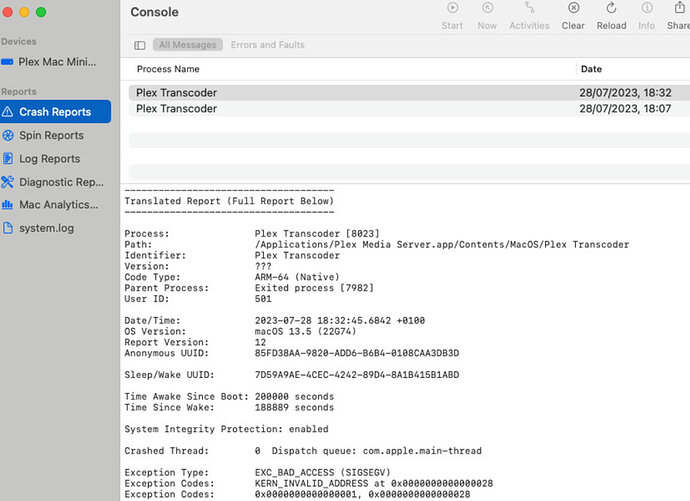Click the Start streaming toolbar icon

452,8
